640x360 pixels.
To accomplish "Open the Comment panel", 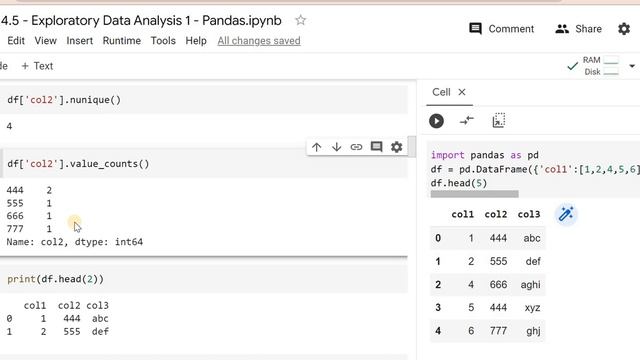I will [501, 29].
